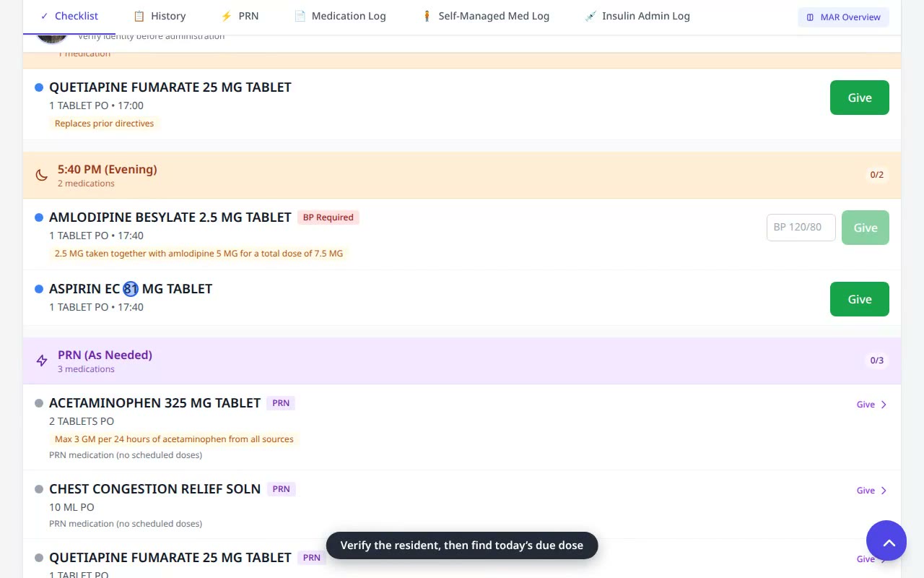Click the PRN badge beside Chest Congestion Relief
This screenshot has width=924, height=578.
pyautogui.click(x=281, y=489)
